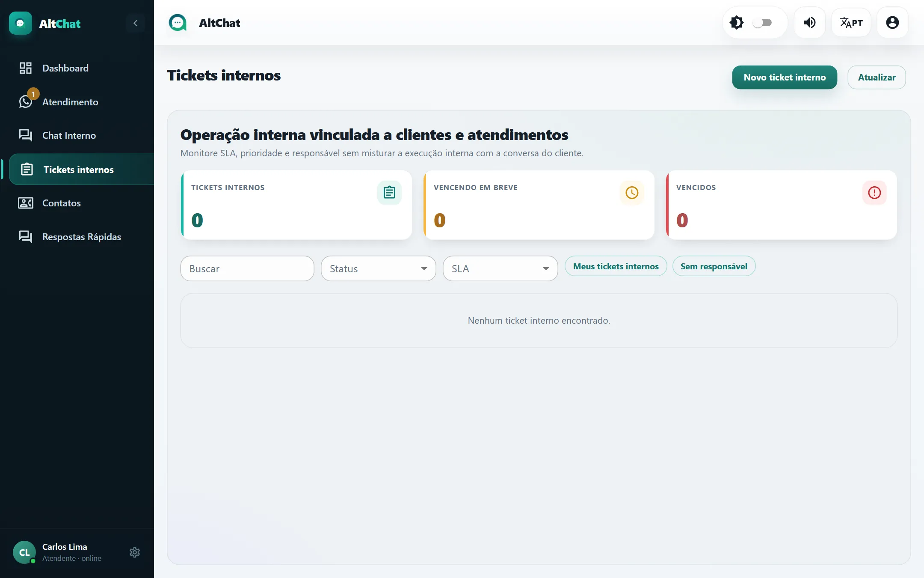Toggle the Sem responsável filter

[x=714, y=266]
